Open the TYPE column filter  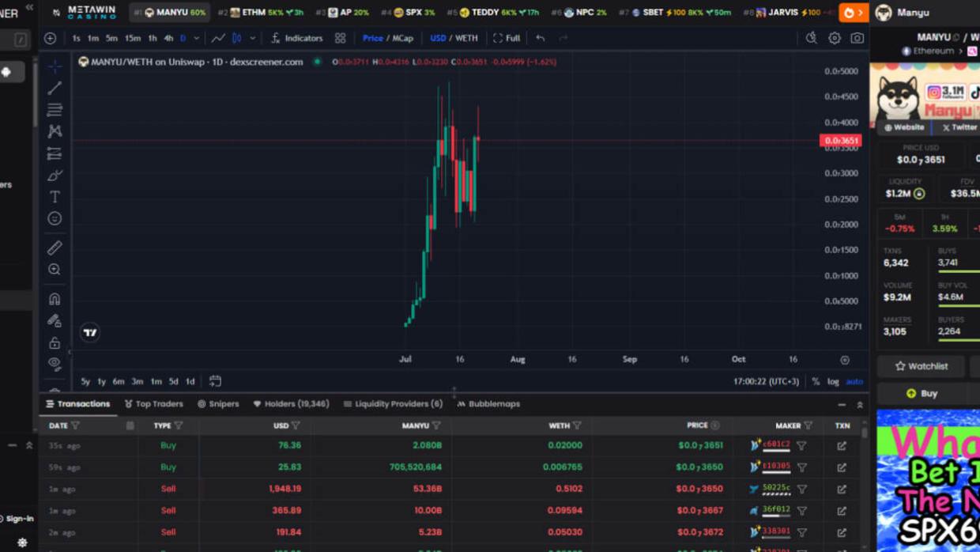179,425
